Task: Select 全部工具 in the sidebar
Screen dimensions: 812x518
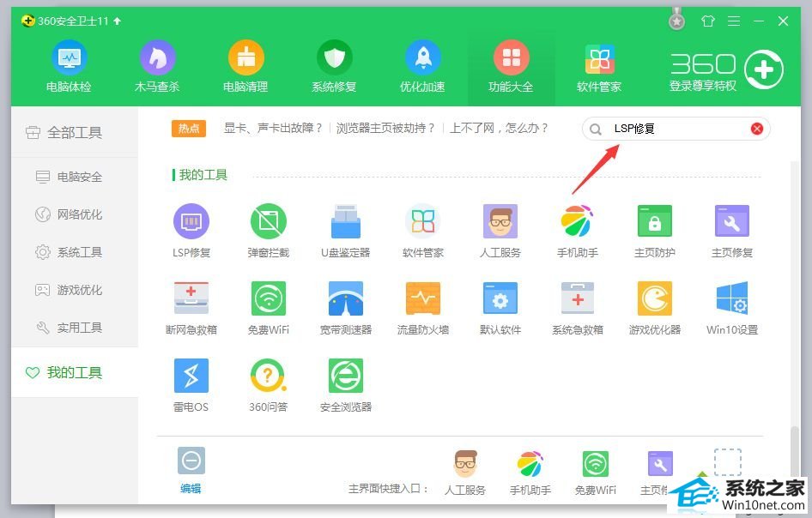Action: (x=75, y=132)
